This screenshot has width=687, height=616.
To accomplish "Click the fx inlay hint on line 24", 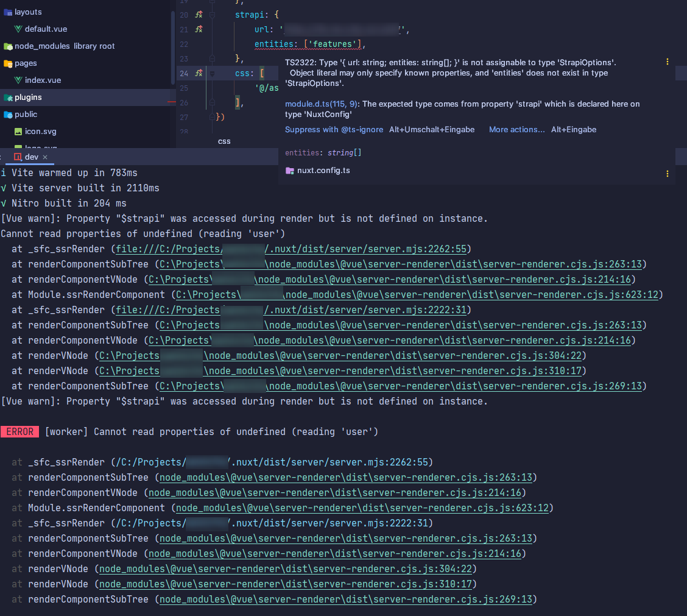I will click(198, 73).
